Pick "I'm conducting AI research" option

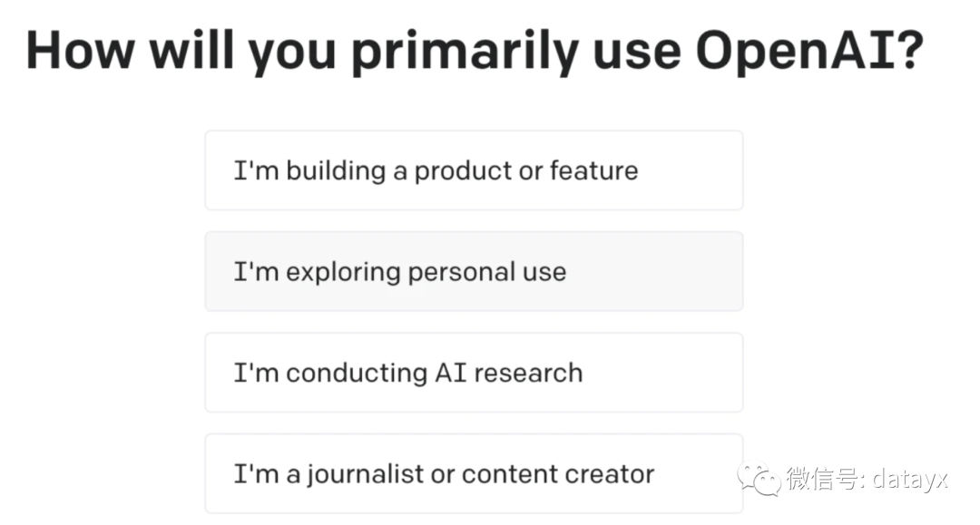point(474,373)
